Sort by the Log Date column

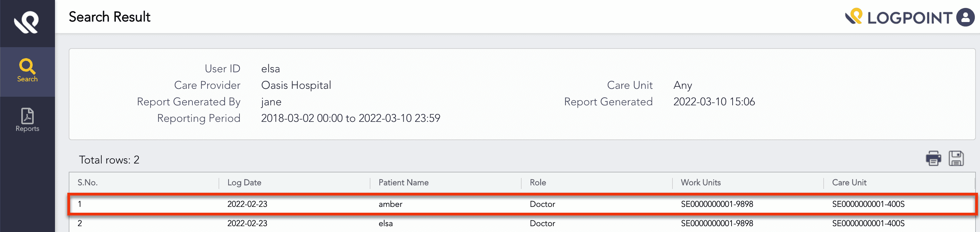(244, 182)
